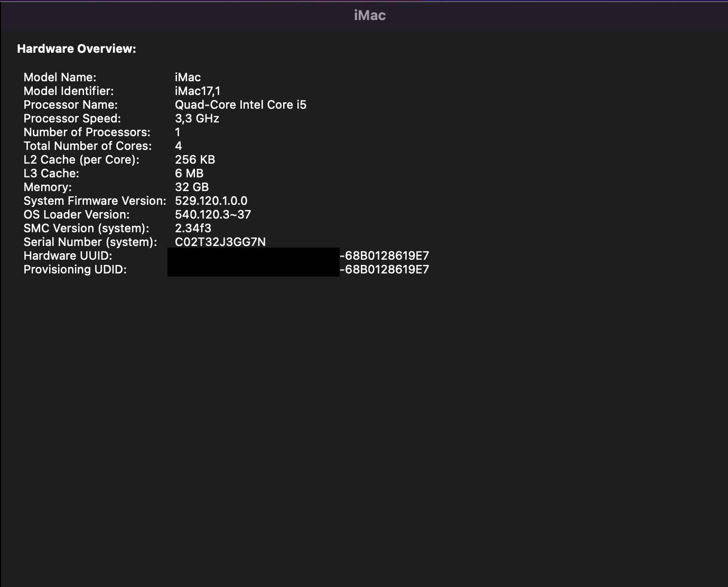728x587 pixels.
Task: Select the SMC value 2.34f3
Action: (193, 228)
